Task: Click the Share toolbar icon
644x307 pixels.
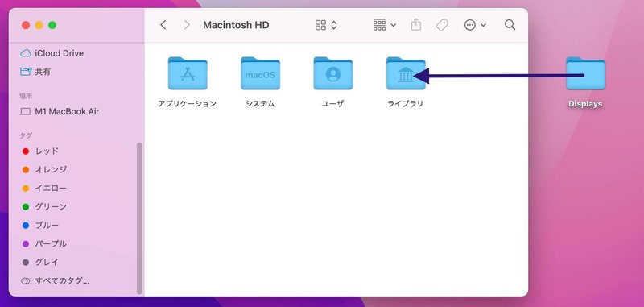Action: [416, 25]
